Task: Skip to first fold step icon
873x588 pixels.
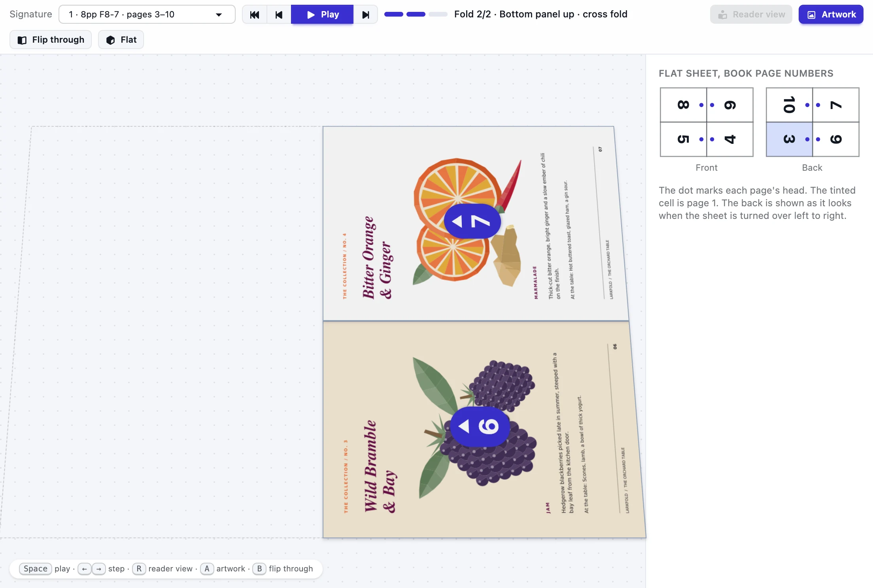Action: [x=255, y=15]
